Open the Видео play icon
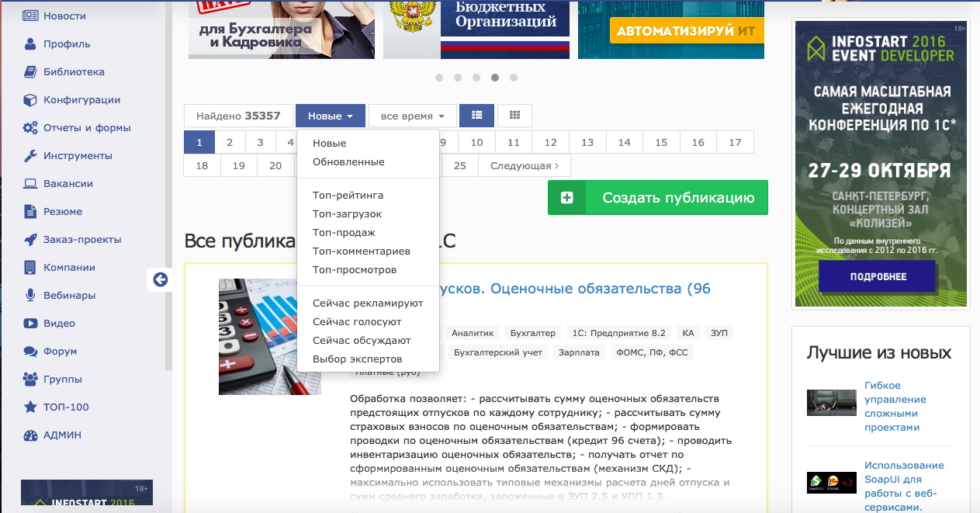This screenshot has height=513, width=980. (x=30, y=323)
